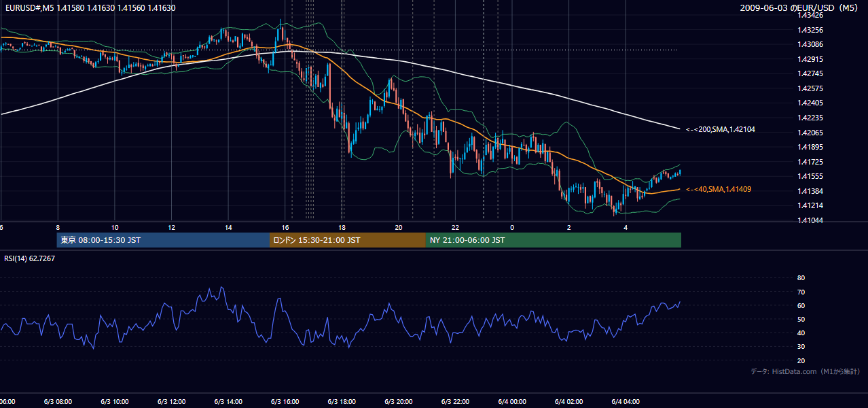The image size is (868, 408).
Task: Click price axis value 1.41214
Action: pyautogui.click(x=810, y=205)
